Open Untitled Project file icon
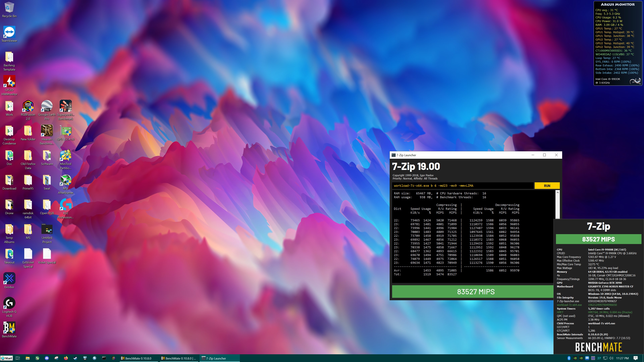 click(x=47, y=233)
